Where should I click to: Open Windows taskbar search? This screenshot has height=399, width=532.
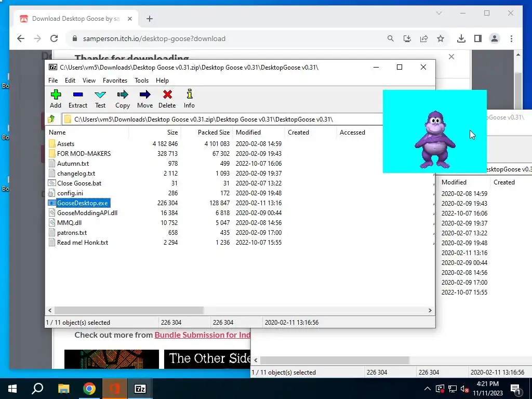[x=37, y=389]
